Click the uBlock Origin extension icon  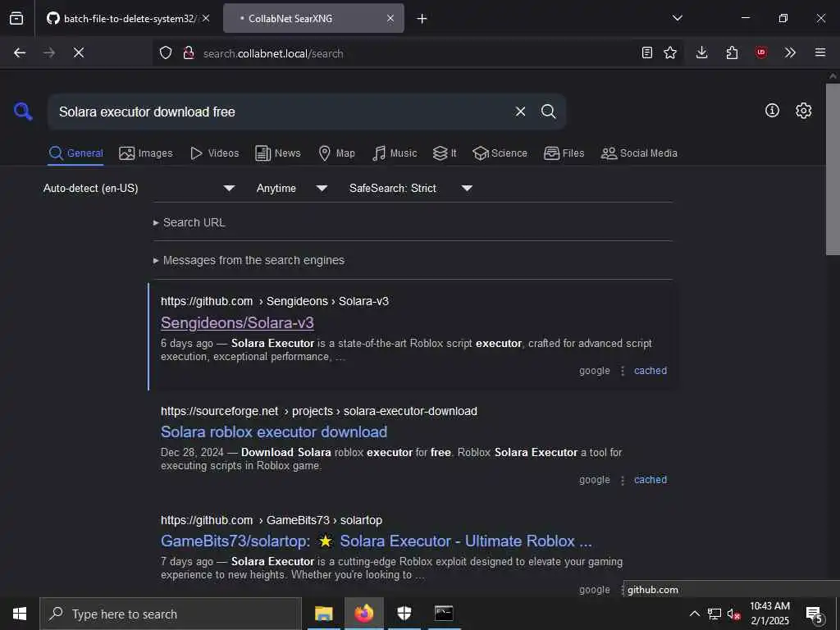pos(761,52)
